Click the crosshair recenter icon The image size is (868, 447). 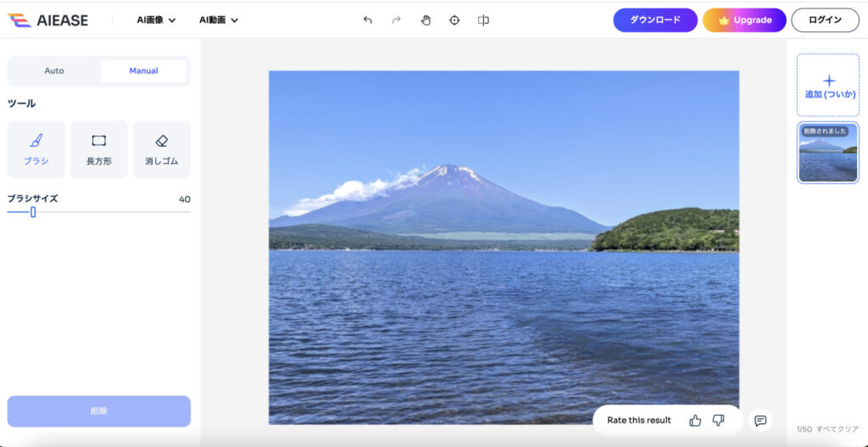(454, 20)
